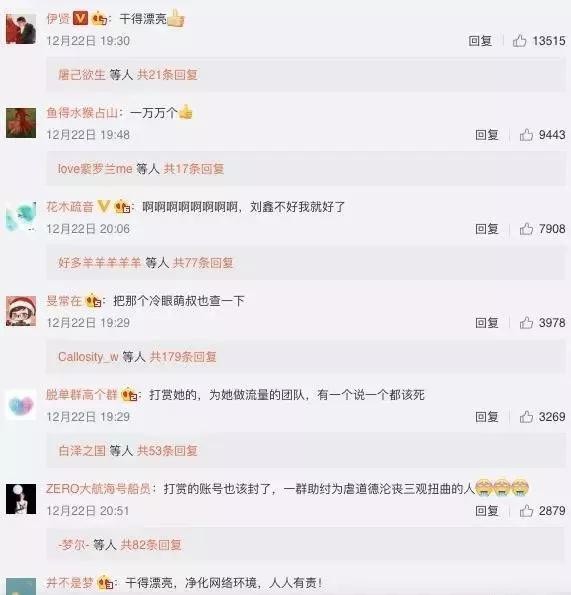Tap thumbs-up icon next to 2879
This screenshot has width=571, height=595.
pos(526,511)
